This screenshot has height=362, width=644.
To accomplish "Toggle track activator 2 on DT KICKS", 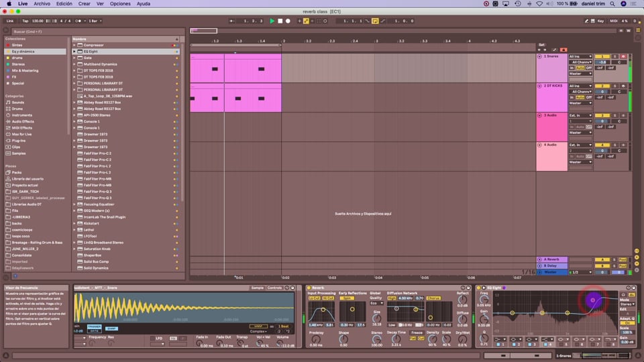I will click(x=602, y=86).
